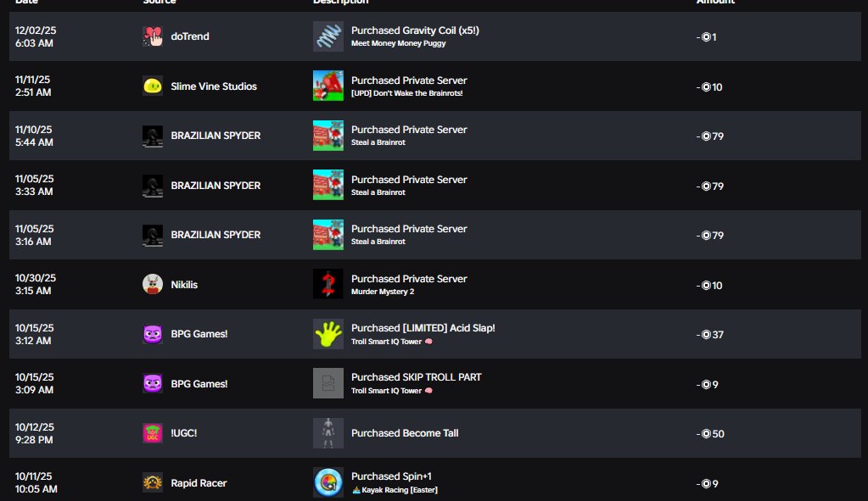Open the !UGC! source link

click(184, 433)
